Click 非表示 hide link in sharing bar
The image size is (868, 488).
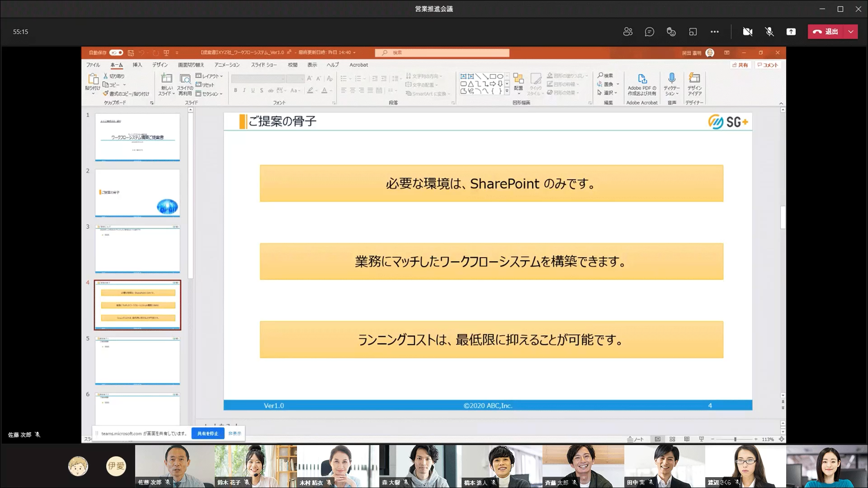coord(234,433)
